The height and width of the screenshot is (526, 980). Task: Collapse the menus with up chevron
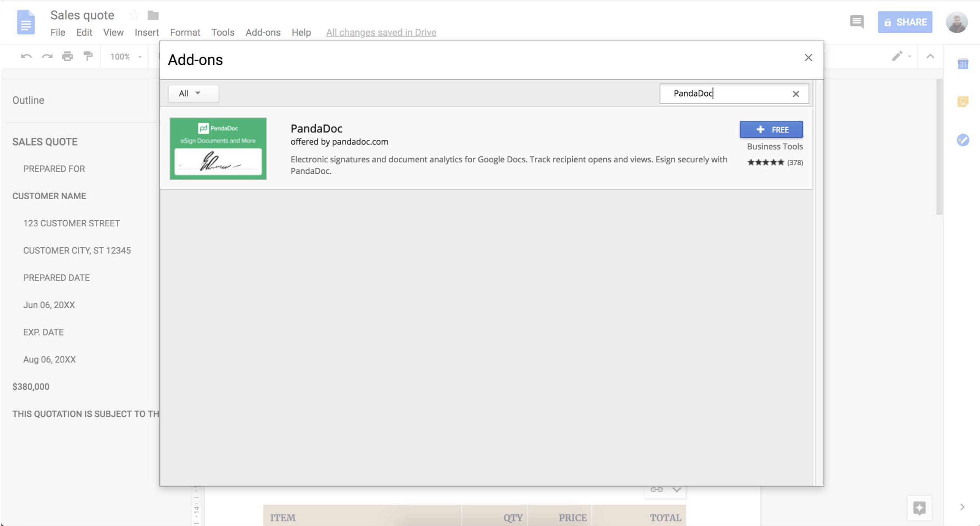pos(930,57)
